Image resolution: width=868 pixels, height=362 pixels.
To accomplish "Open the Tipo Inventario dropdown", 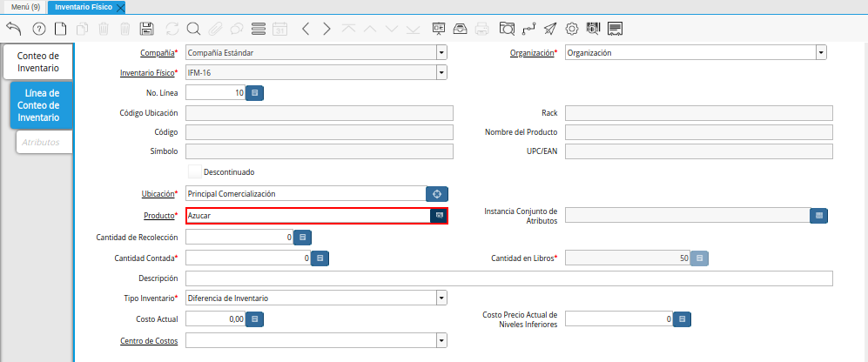I will 441,298.
